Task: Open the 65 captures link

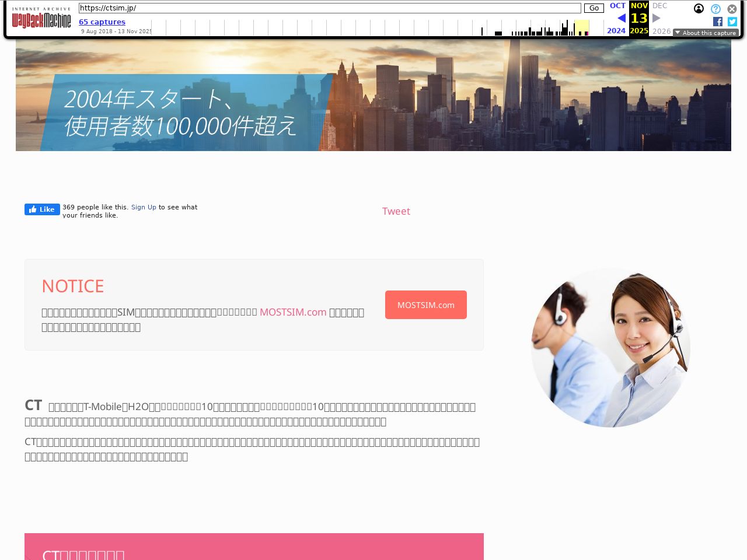Action: point(102,22)
